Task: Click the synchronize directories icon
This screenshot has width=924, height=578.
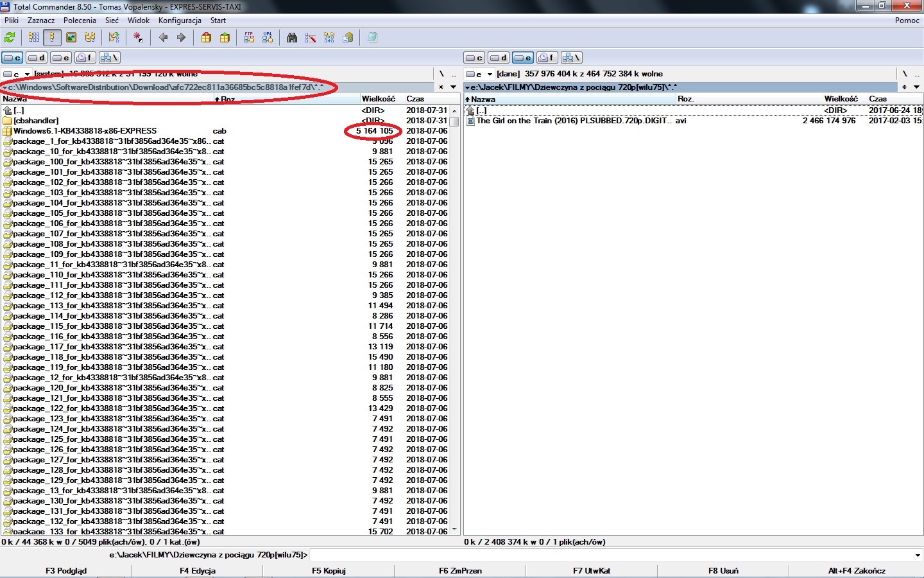Action: pos(329,38)
